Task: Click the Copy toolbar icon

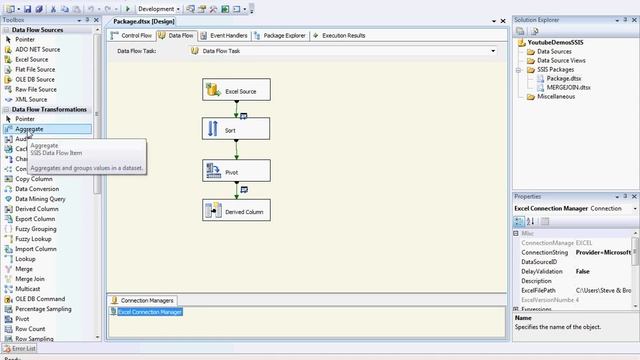Action: pos(65,9)
